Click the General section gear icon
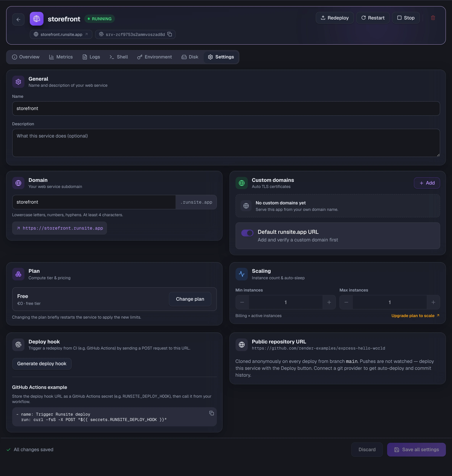Viewport: 452px width, 476px height. coord(18,82)
